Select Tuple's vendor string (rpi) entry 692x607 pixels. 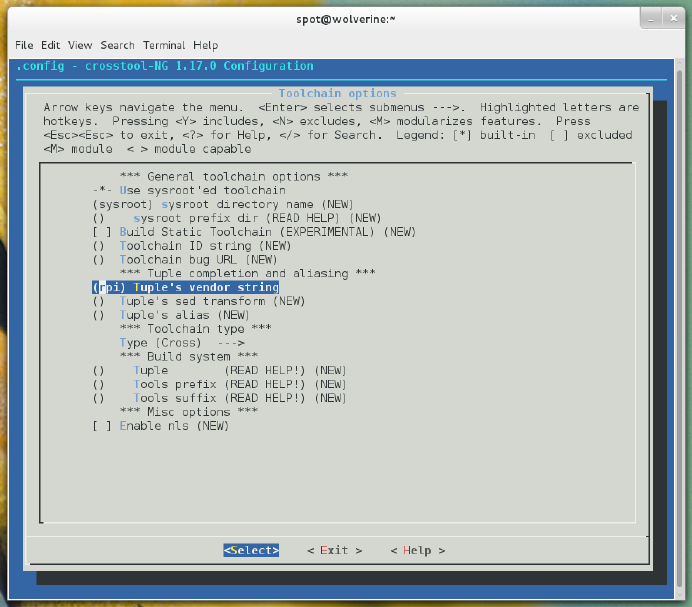point(185,287)
